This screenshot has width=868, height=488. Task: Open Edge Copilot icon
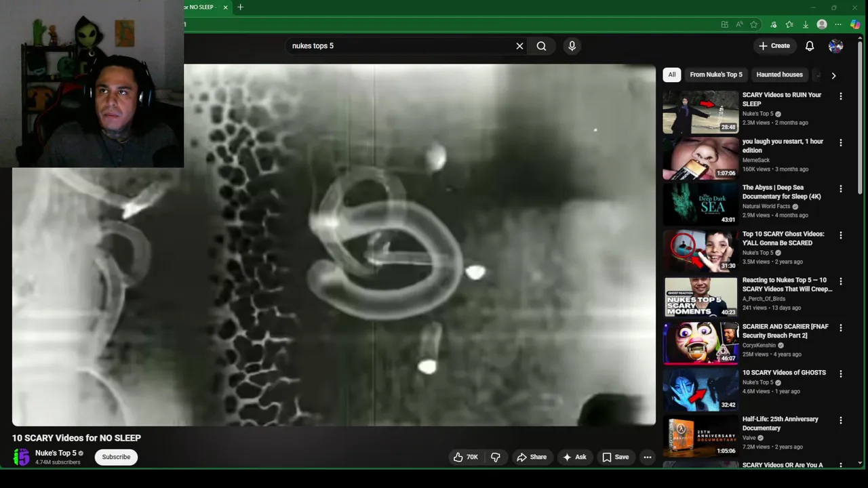coord(855,24)
